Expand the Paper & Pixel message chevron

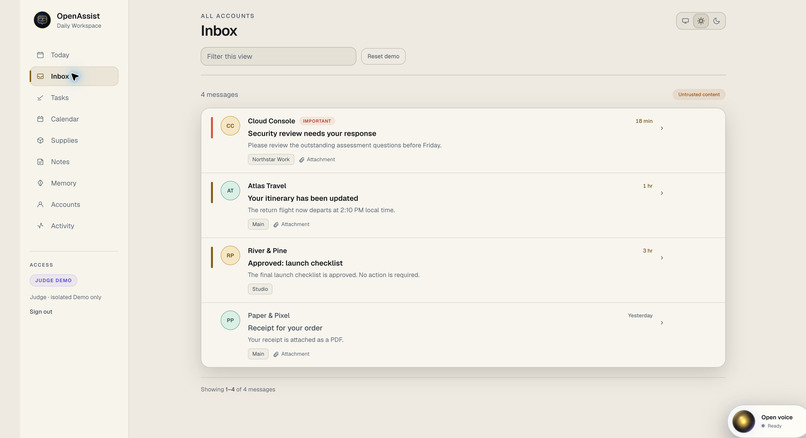tap(662, 322)
